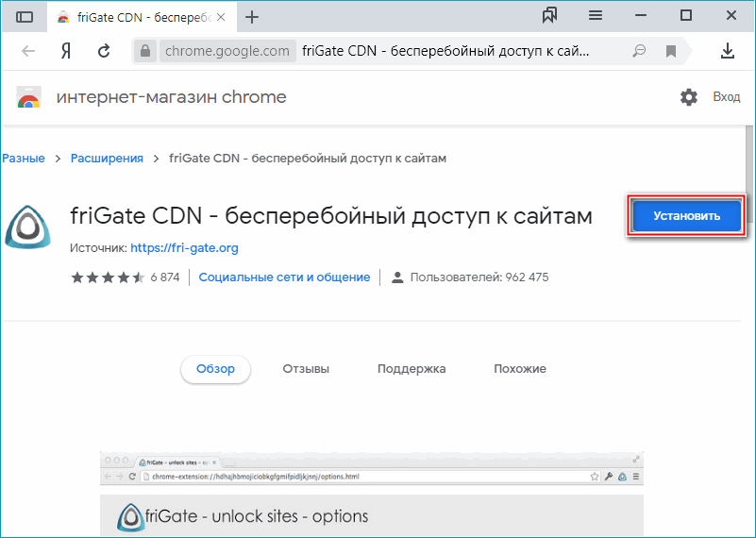The image size is (756, 538).
Task: Click the Yandex home 'Я' button
Action: (x=67, y=51)
